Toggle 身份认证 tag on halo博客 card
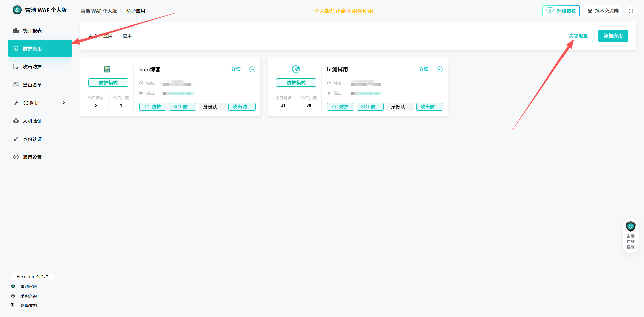Image resolution: width=644 pixels, height=317 pixels. coord(212,107)
